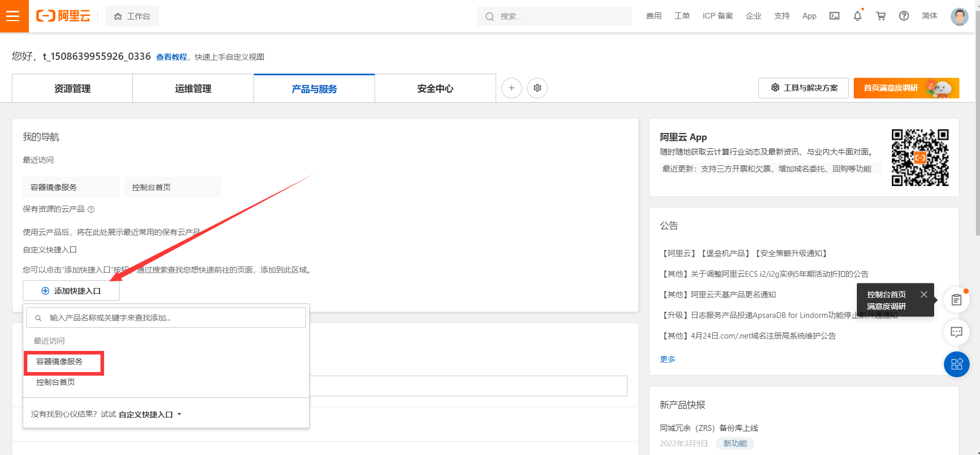Click the 查看教程 link
Viewport: 980px width, 455px height.
click(172, 57)
